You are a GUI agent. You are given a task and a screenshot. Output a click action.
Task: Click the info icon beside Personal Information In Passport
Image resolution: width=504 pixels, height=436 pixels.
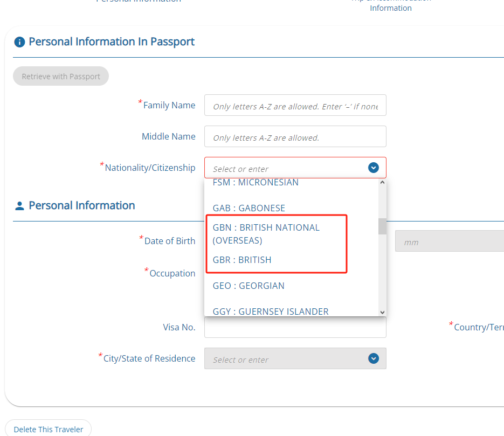tap(19, 42)
